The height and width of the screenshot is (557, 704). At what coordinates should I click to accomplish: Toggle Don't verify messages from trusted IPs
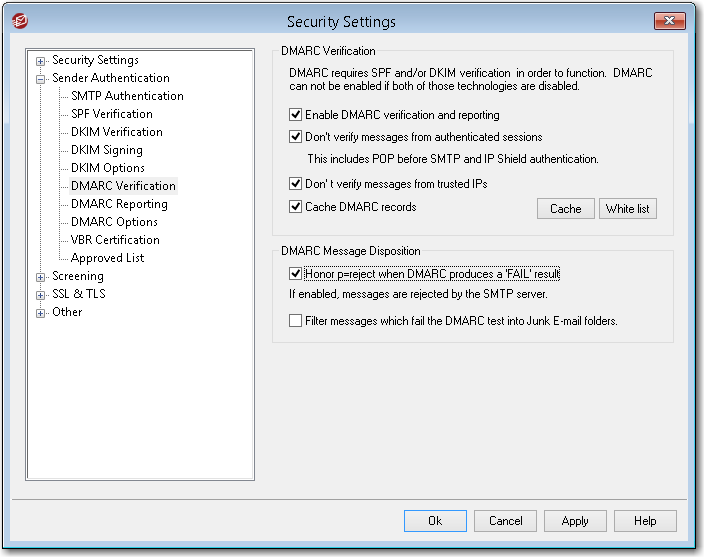click(x=296, y=184)
